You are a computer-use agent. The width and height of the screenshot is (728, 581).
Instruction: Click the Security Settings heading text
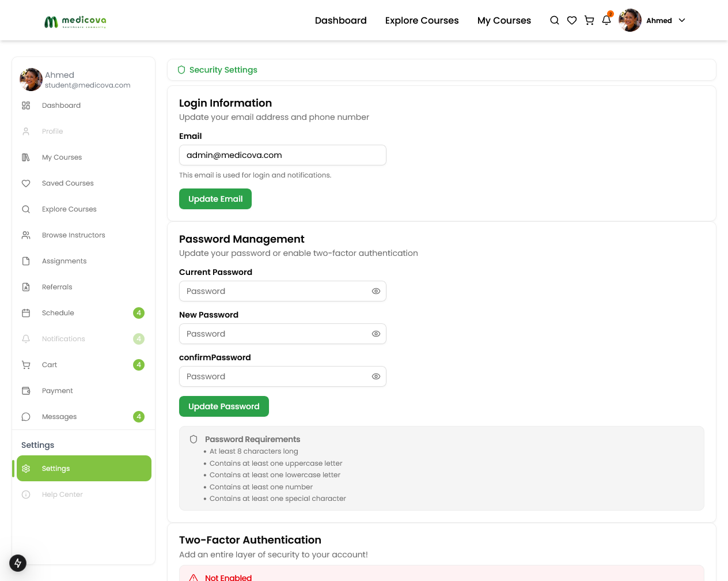pos(223,70)
